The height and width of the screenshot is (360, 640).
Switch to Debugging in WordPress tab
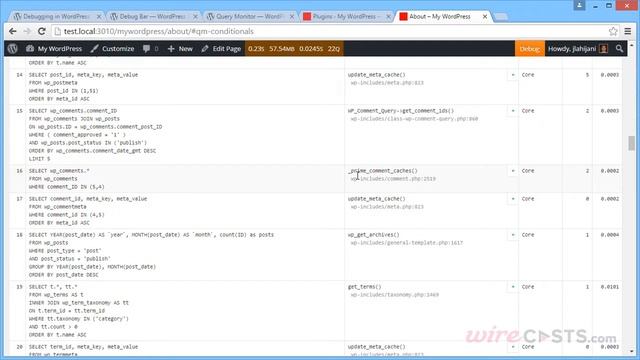tap(56, 16)
